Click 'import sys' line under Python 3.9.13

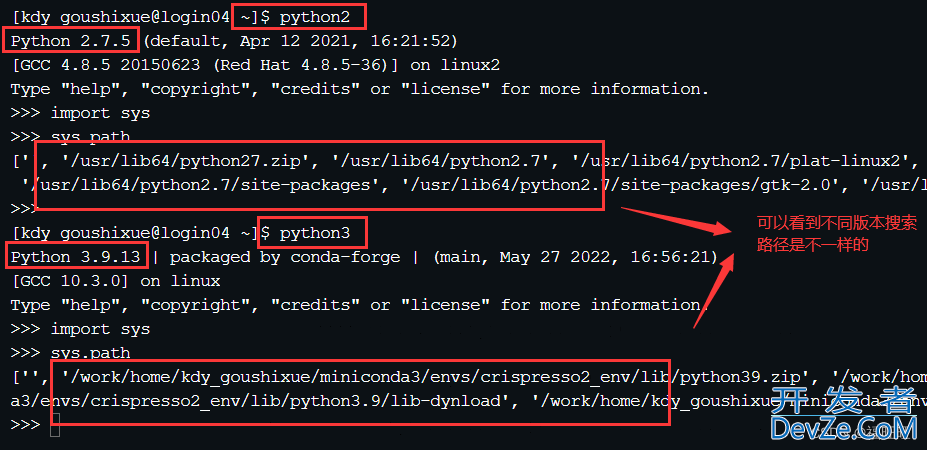pos(101,329)
